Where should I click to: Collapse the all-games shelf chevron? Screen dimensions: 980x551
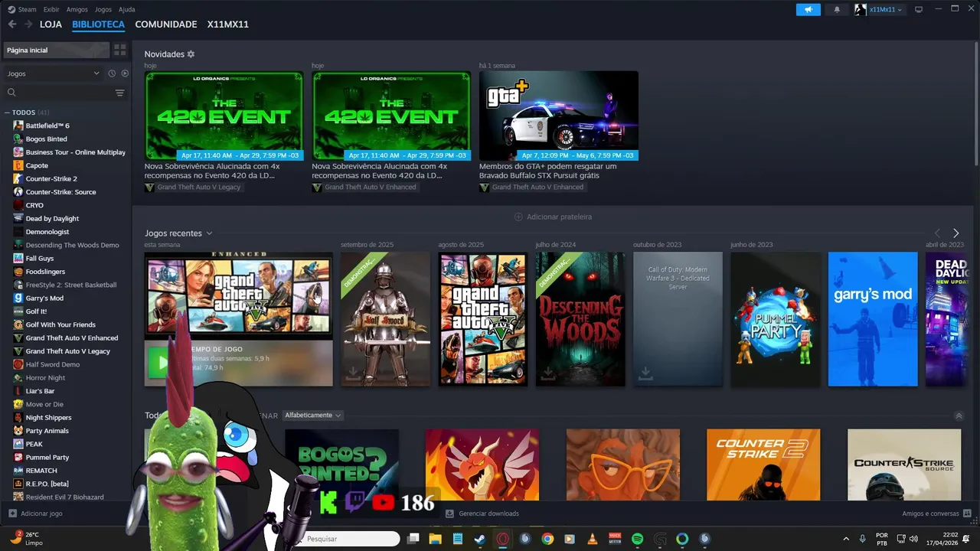[959, 416]
